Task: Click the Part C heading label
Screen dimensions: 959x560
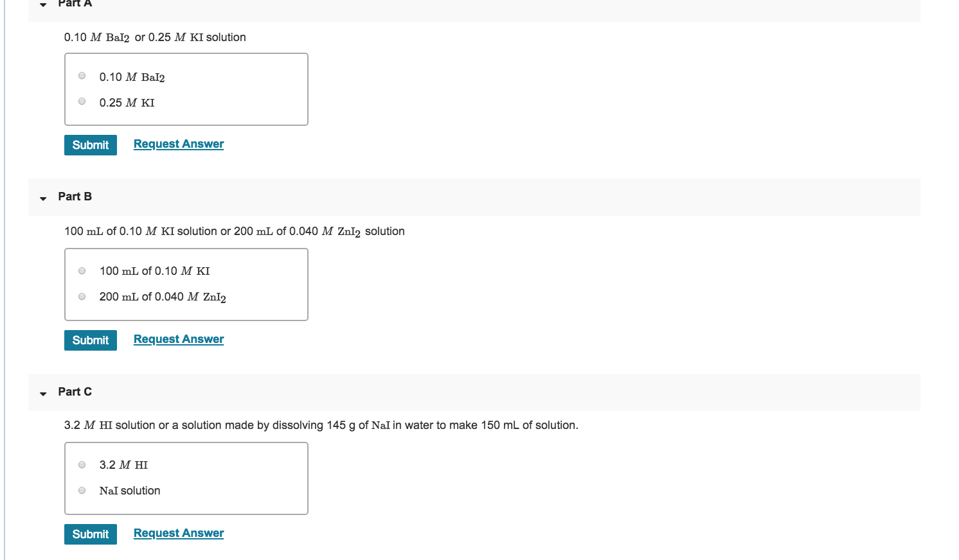Action: coord(75,392)
